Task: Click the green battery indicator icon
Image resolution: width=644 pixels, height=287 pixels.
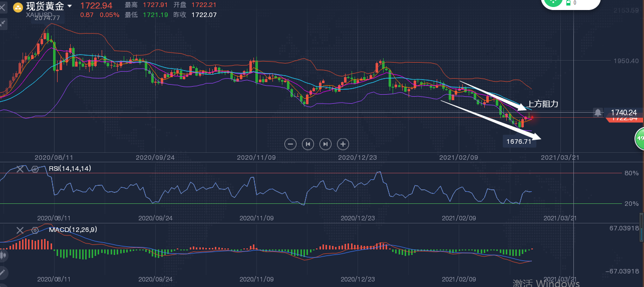Action: coord(568,3)
